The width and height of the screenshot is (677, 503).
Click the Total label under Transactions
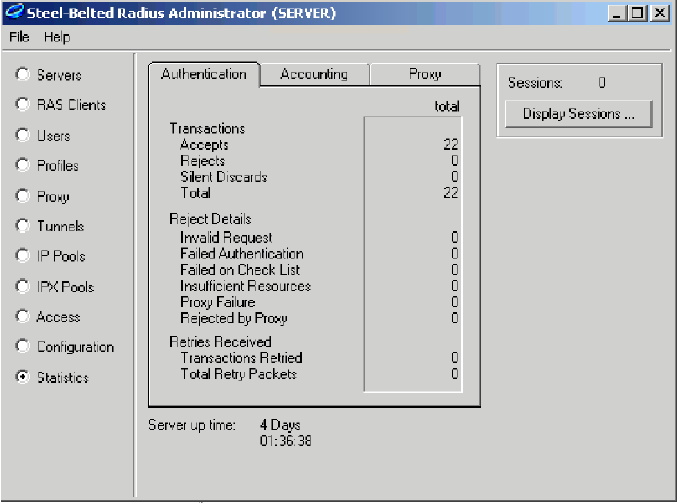click(196, 193)
